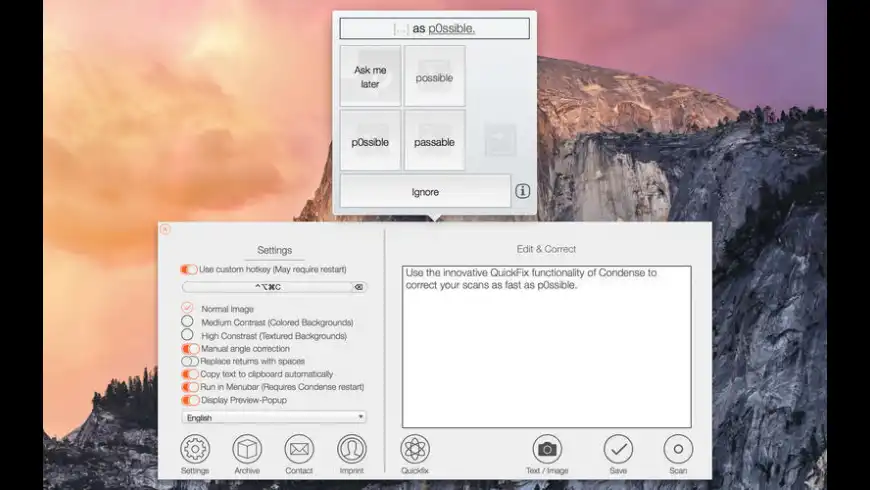Toggle Copy text to clipboard automatically
Screen dimensions: 870x490
click(190, 374)
